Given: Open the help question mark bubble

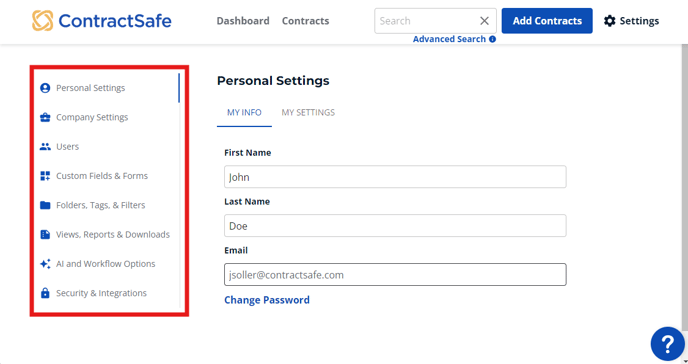Looking at the screenshot, I should click(x=667, y=344).
